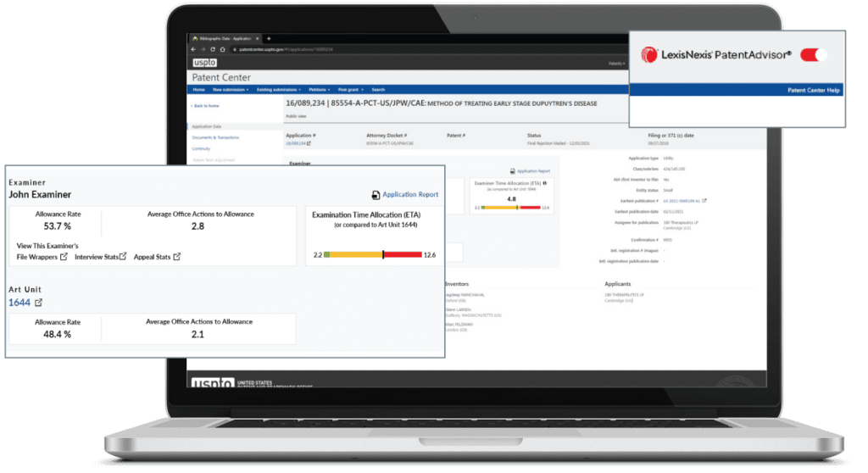Viewport: 868px width, 473px height.
Task: Expand the Existing submissions menu
Action: coord(278,90)
